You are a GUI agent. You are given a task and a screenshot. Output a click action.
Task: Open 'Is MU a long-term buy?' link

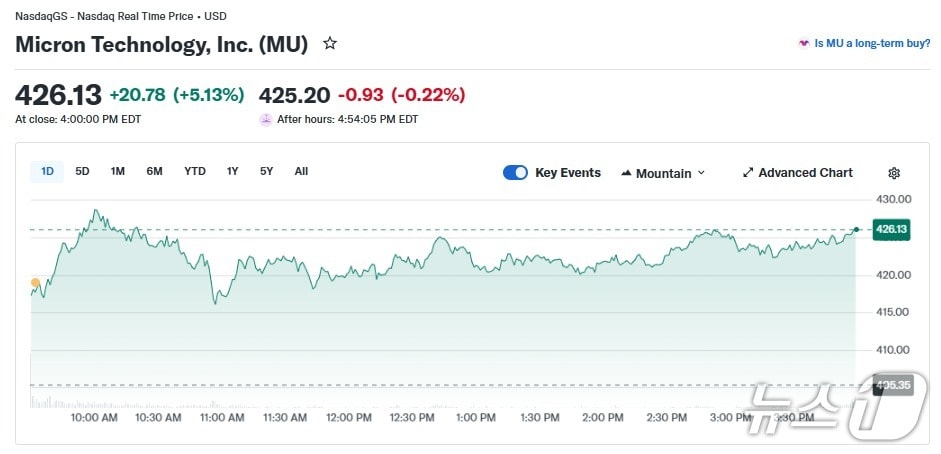click(872, 44)
